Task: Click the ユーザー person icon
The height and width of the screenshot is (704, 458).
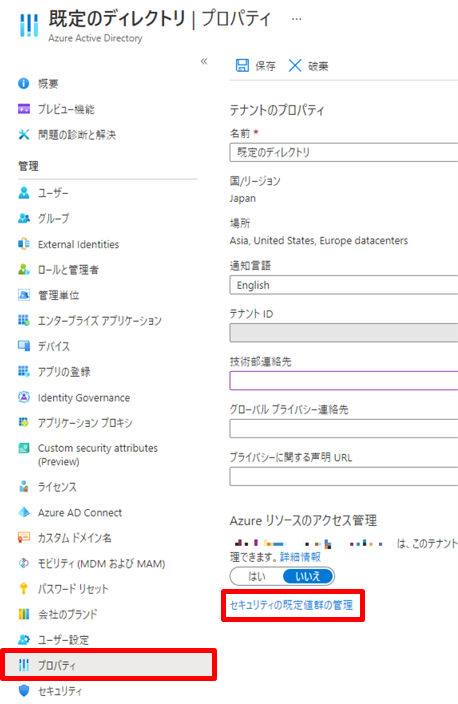Action: point(24,193)
